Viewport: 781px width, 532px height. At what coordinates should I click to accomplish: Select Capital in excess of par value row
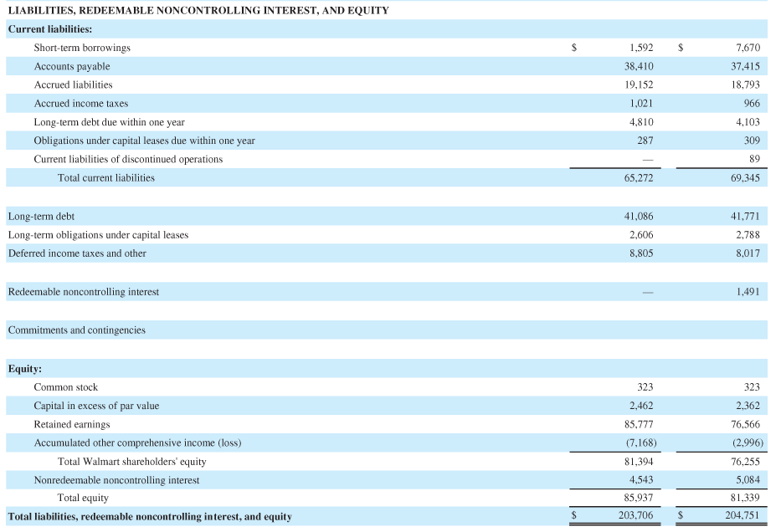[x=97, y=406]
